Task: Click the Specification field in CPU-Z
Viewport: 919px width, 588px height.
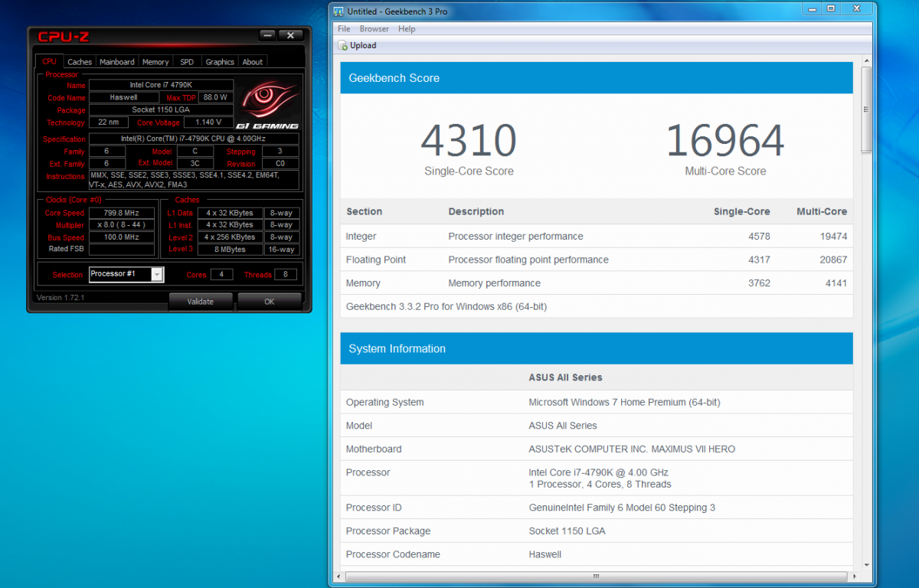Action: click(194, 139)
